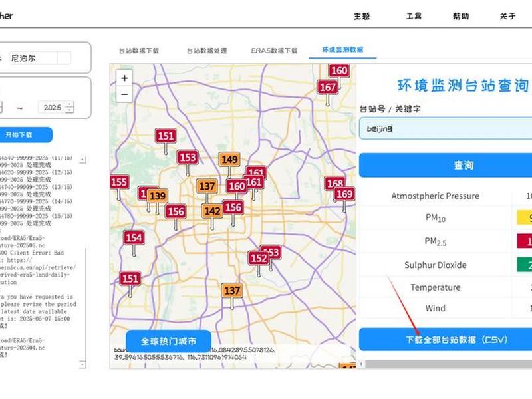Select the 160 marker above the 167 marker
532x399 pixels.
point(339,70)
